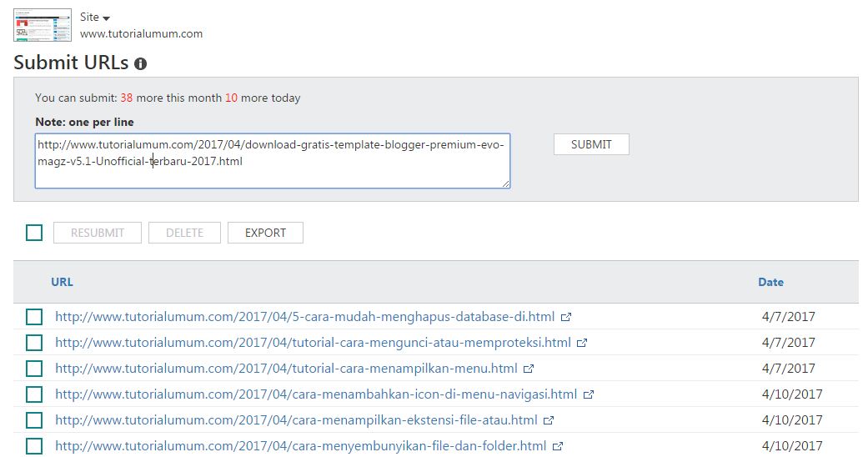The width and height of the screenshot is (868, 457).
Task: Open the tutorial-cara-menampilkan-menu.html link
Action: pyautogui.click(x=286, y=369)
